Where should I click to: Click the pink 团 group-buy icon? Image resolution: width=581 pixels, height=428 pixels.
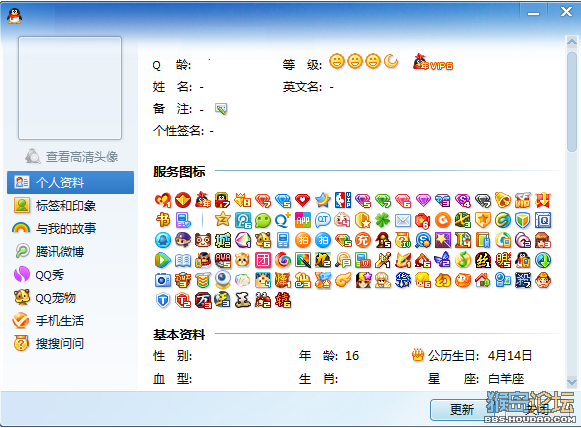pyautogui.click(x=263, y=260)
